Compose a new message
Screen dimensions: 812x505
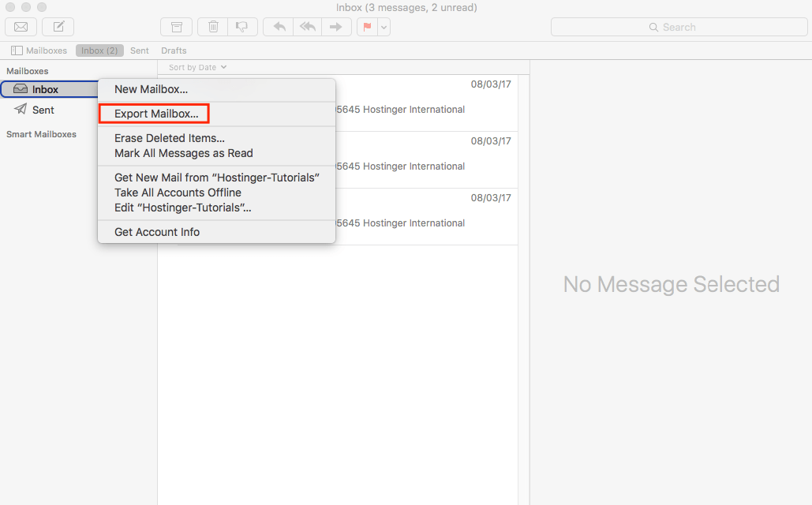58,27
